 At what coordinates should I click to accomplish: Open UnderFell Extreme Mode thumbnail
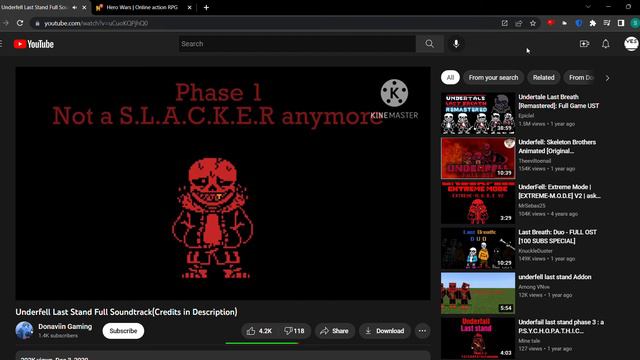point(478,203)
